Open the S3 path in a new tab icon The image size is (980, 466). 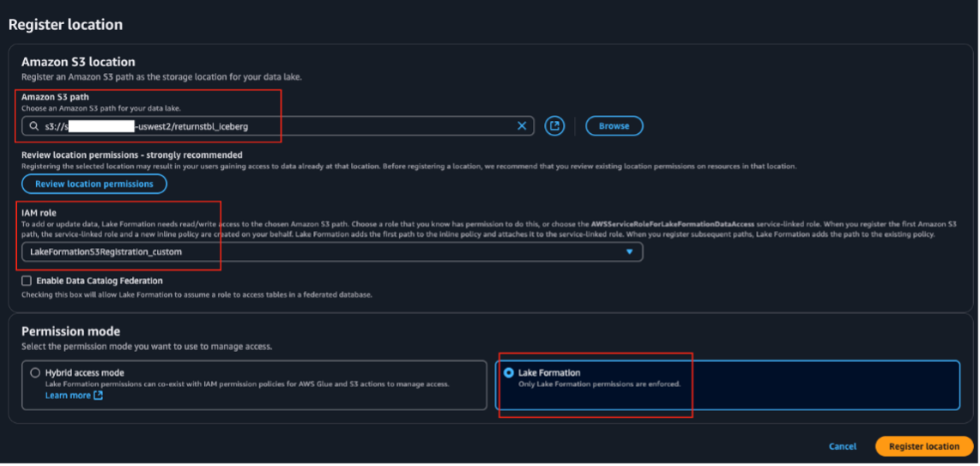(554, 125)
